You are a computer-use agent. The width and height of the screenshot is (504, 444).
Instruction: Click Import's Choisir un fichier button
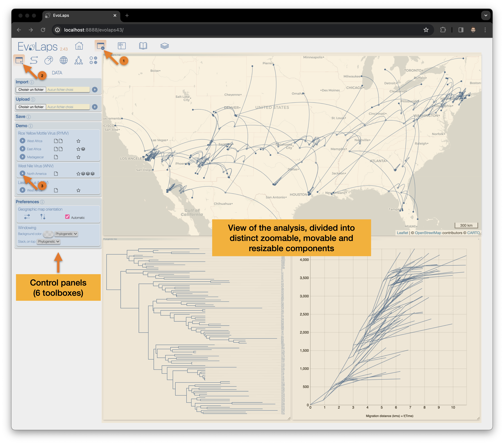(x=31, y=90)
